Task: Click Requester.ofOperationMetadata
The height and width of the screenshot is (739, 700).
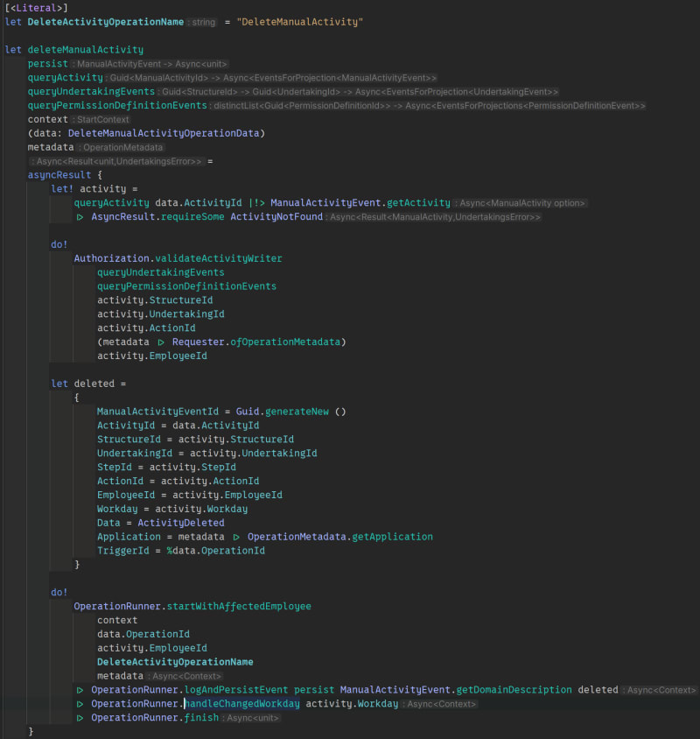Action: (x=256, y=341)
